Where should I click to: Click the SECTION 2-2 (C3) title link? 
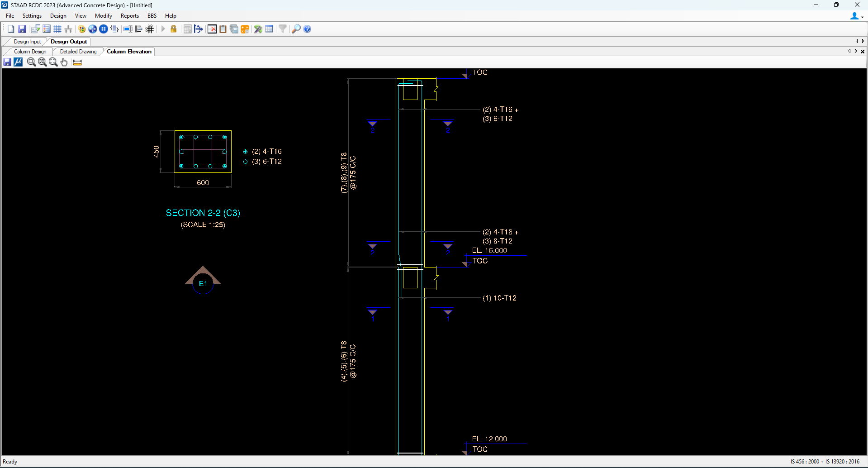point(203,213)
